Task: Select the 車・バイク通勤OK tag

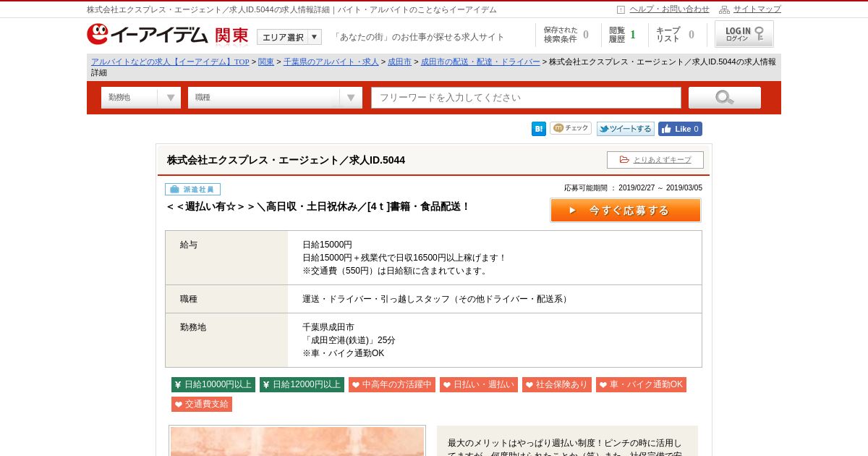Action: [x=641, y=384]
